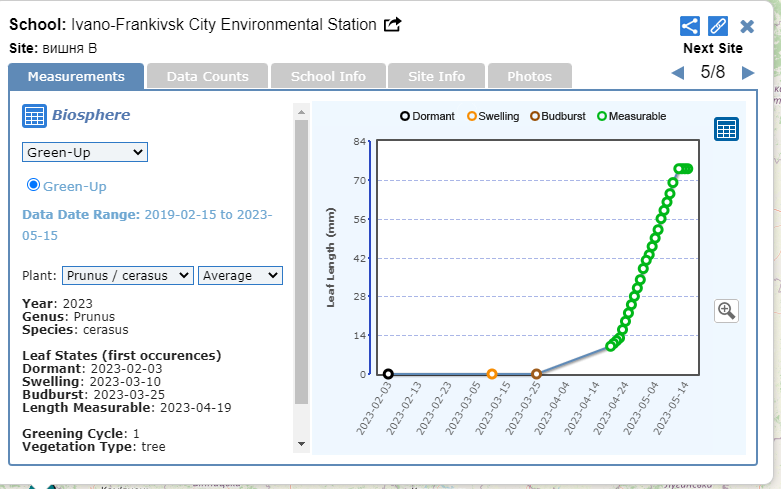Image resolution: width=781 pixels, height=489 pixels.
Task: Toggle Dormant series in legend
Action: tap(405, 116)
